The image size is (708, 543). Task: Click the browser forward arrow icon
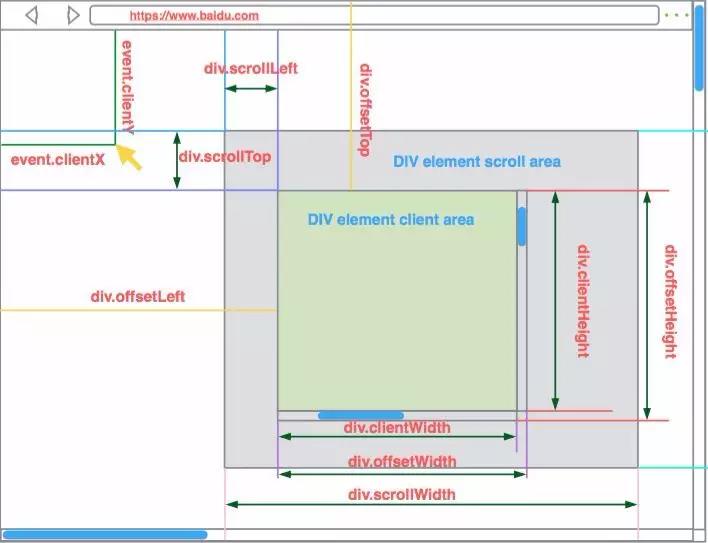pos(73,15)
